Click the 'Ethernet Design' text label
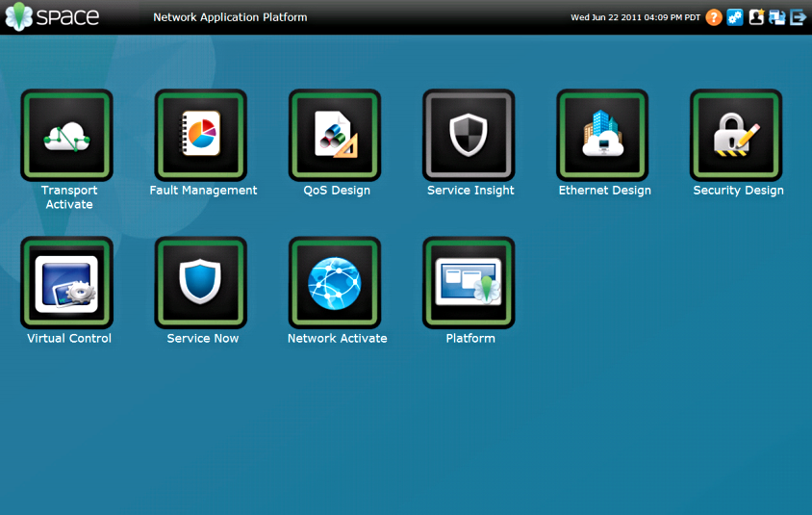The width and height of the screenshot is (812, 515). (605, 191)
